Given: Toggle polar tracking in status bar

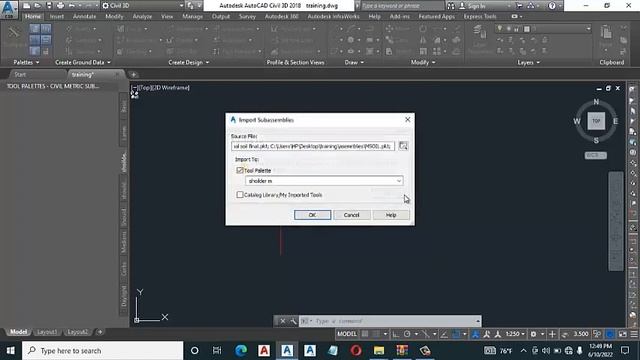Looking at the screenshot, I should coord(407,334).
